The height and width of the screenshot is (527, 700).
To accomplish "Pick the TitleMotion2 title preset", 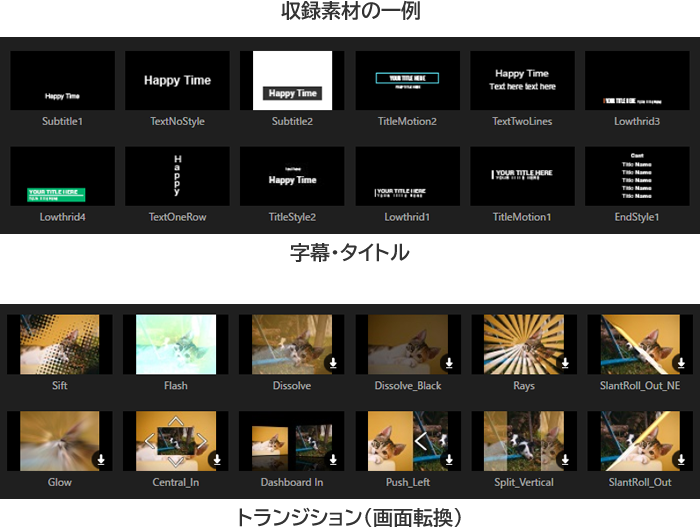I will [407, 81].
